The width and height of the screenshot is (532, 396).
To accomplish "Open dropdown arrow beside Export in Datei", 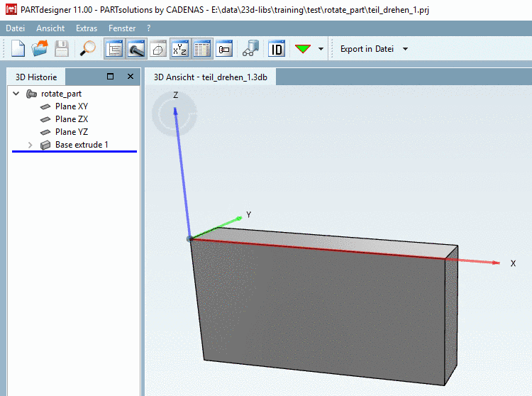I will click(x=405, y=49).
